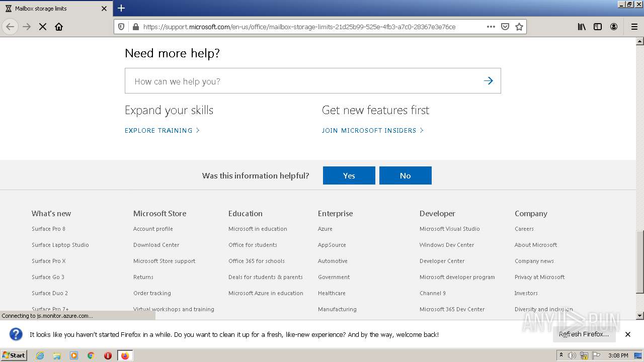Open the volume control in tray
Viewport: 644px width, 362px height.
point(572,355)
